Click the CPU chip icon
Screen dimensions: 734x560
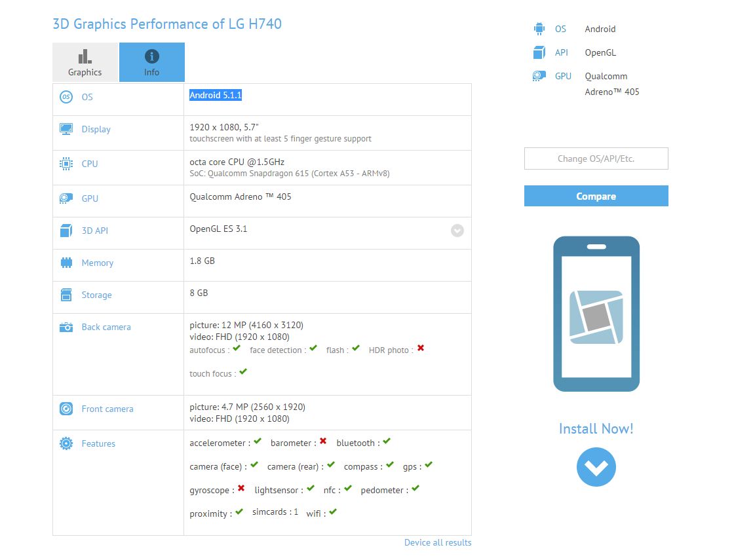click(66, 164)
